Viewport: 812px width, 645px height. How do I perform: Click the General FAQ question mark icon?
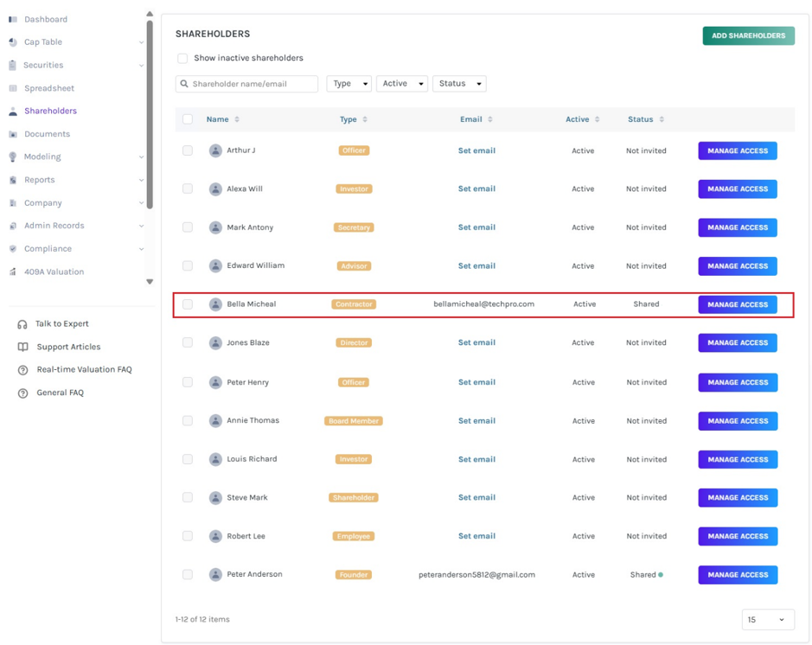pos(22,393)
